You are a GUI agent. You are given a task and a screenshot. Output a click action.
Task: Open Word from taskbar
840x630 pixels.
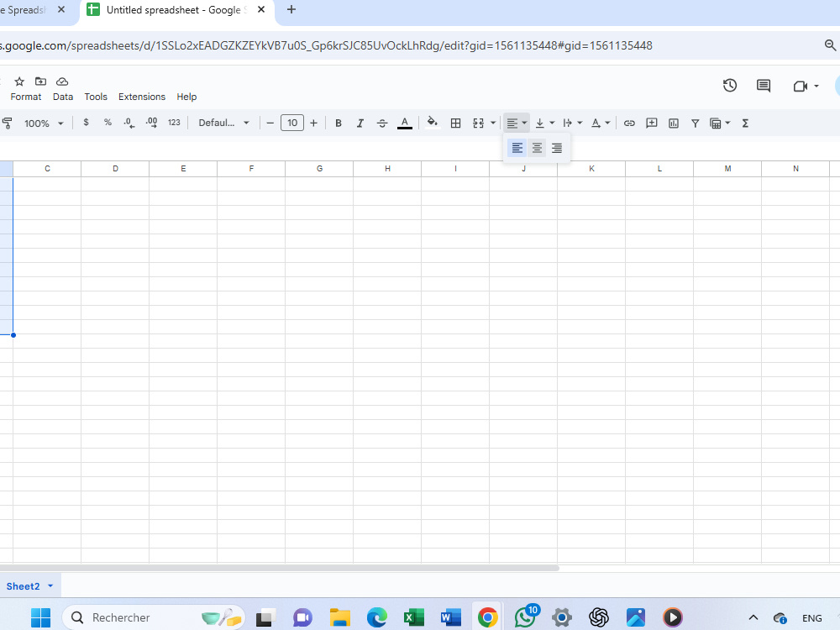pos(450,617)
